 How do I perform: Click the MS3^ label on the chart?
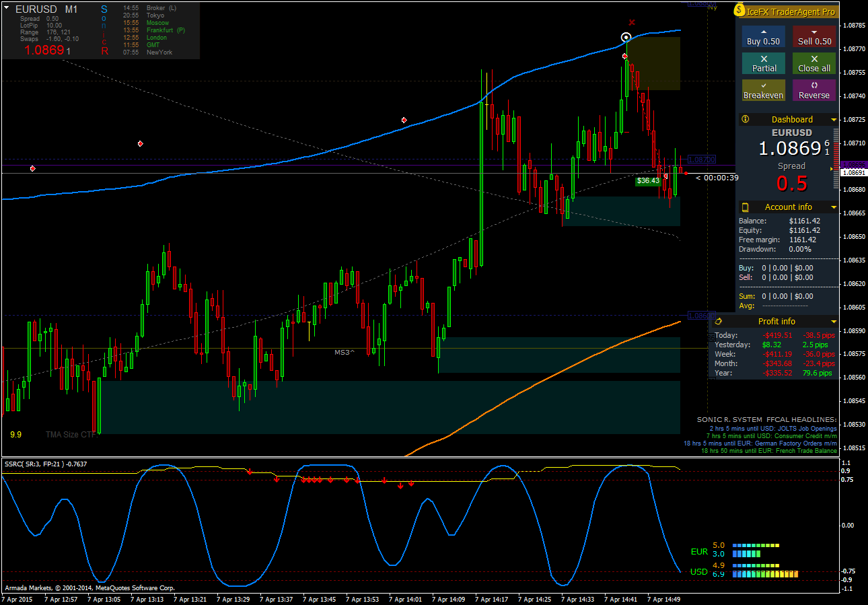(345, 352)
